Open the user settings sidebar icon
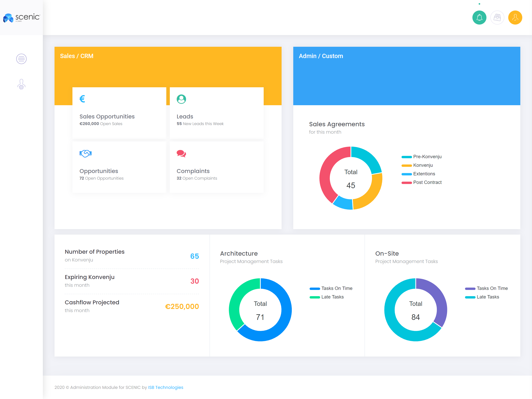The height and width of the screenshot is (399, 532). pos(21,85)
